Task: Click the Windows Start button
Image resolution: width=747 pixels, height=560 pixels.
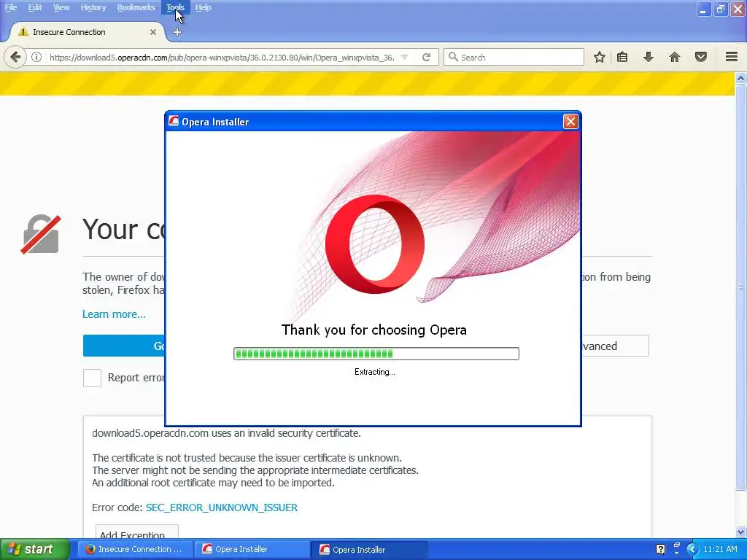Action: [34, 550]
